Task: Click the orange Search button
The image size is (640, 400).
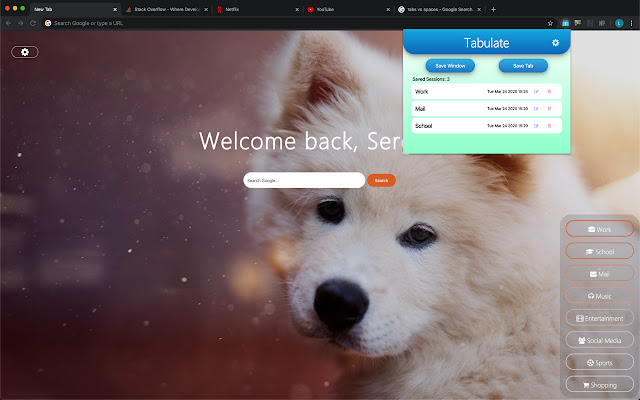Action: click(381, 180)
